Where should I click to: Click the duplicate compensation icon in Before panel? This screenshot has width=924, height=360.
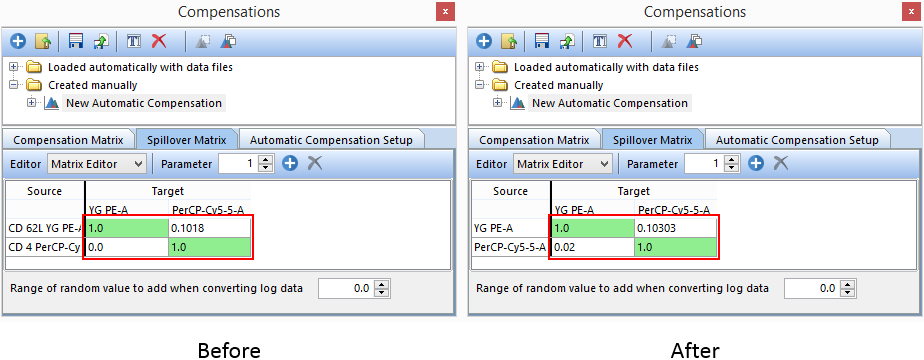point(229,41)
